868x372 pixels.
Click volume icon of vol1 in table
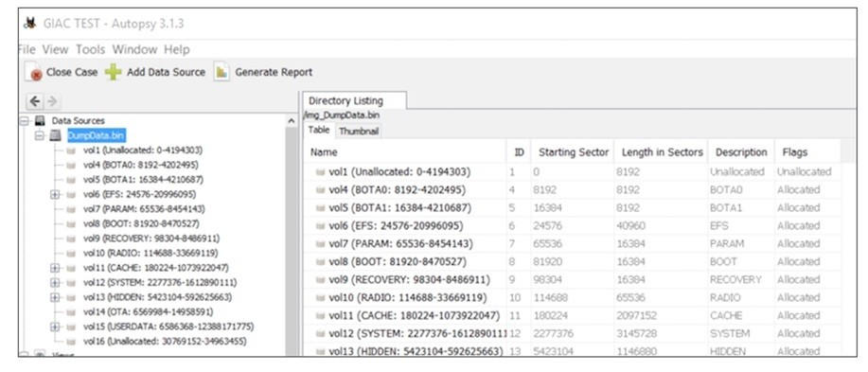(x=320, y=172)
